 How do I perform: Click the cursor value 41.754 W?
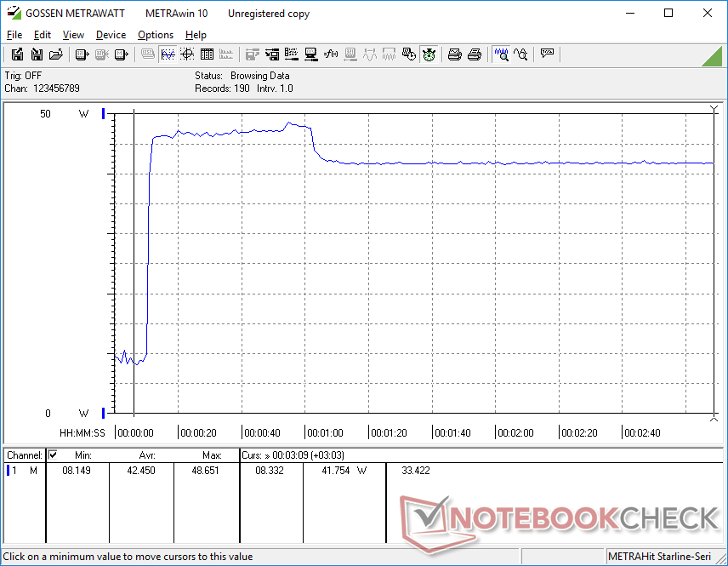344,471
